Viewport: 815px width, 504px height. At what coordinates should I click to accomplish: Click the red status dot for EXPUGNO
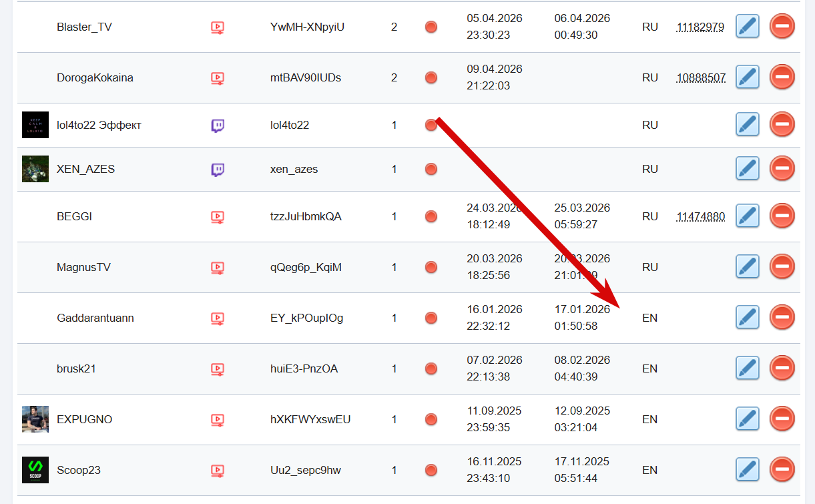[431, 419]
